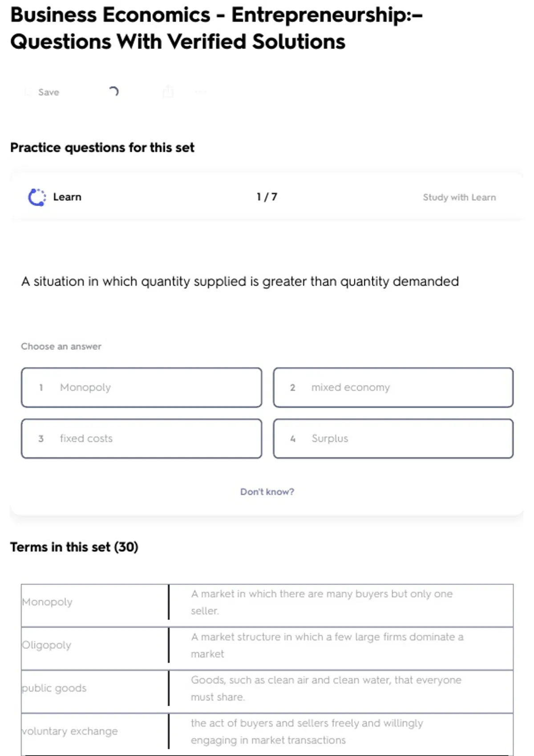Open Study with Learn
534x756 pixels.
coord(459,197)
